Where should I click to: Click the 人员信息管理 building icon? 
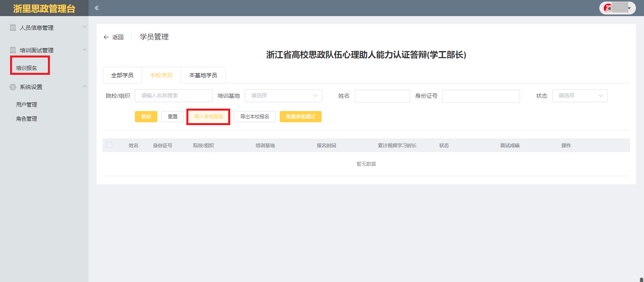13,28
